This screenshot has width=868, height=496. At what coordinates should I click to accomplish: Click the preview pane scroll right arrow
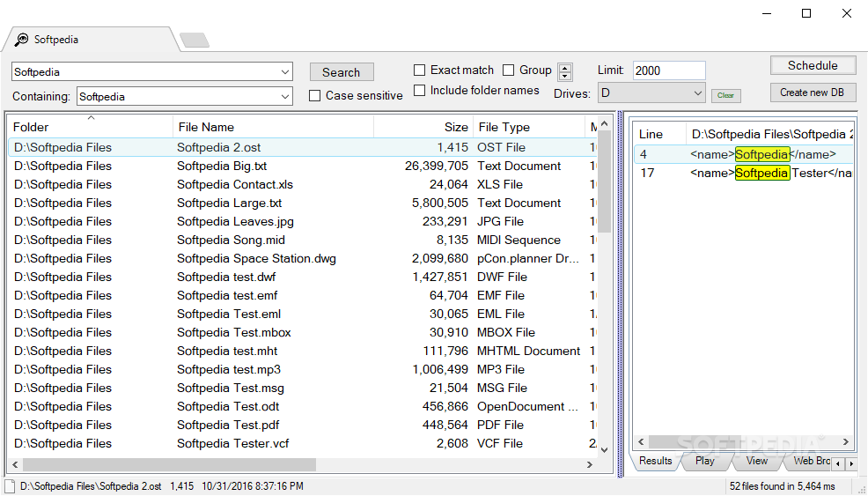tap(846, 441)
